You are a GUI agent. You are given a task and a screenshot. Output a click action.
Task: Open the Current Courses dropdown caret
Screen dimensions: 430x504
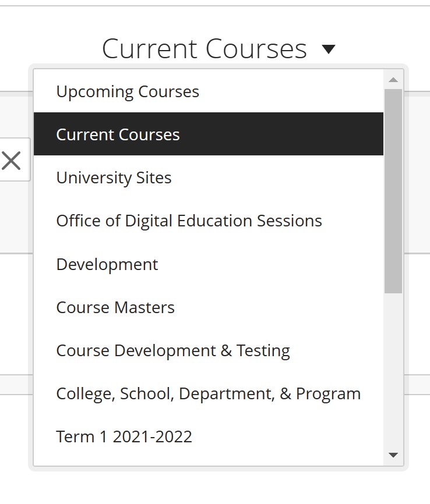[329, 49]
